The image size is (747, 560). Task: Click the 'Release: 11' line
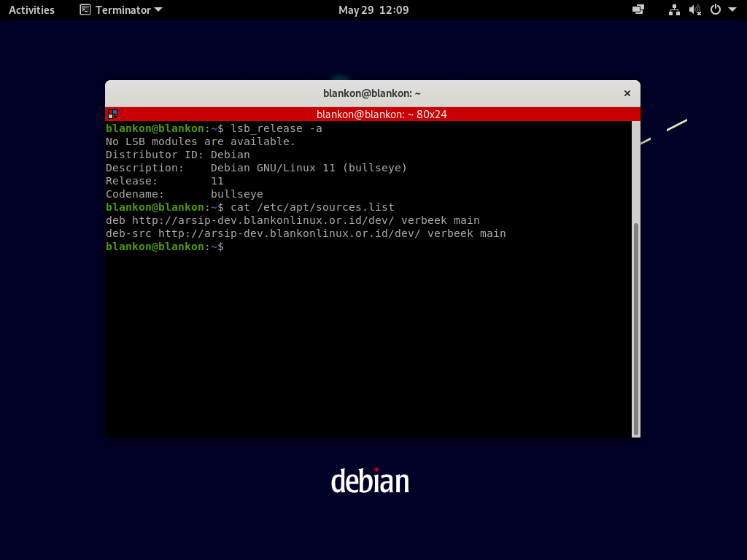[164, 181]
